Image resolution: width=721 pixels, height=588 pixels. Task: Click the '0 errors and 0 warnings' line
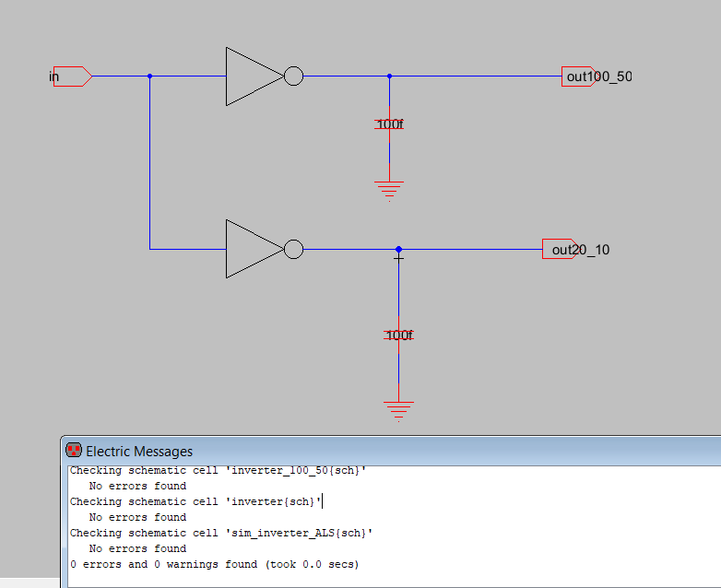(214, 564)
